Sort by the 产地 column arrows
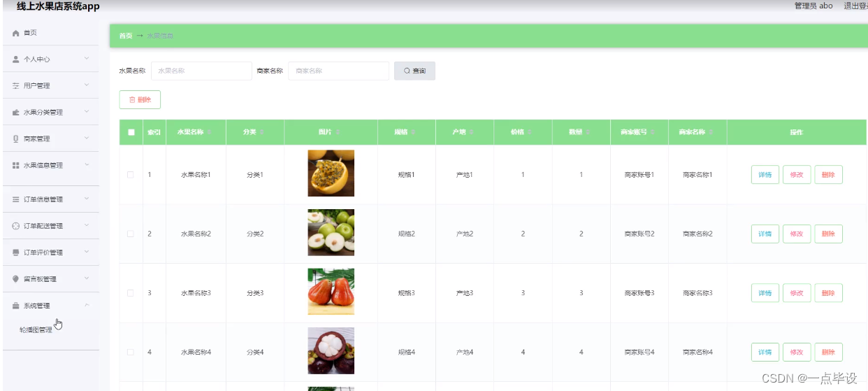This screenshot has height=391, width=868. [472, 132]
